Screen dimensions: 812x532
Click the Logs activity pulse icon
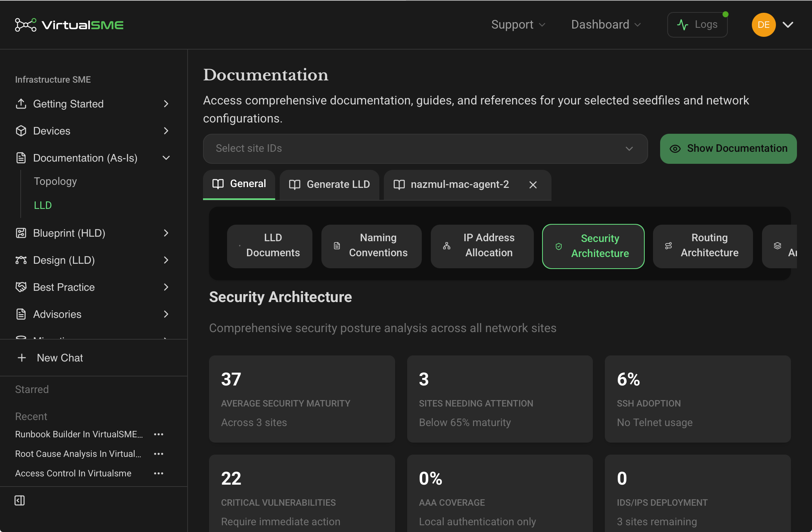pyautogui.click(x=683, y=25)
